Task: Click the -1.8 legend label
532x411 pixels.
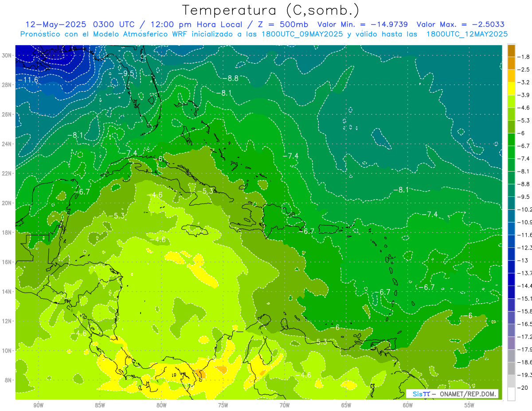Action: (x=524, y=57)
